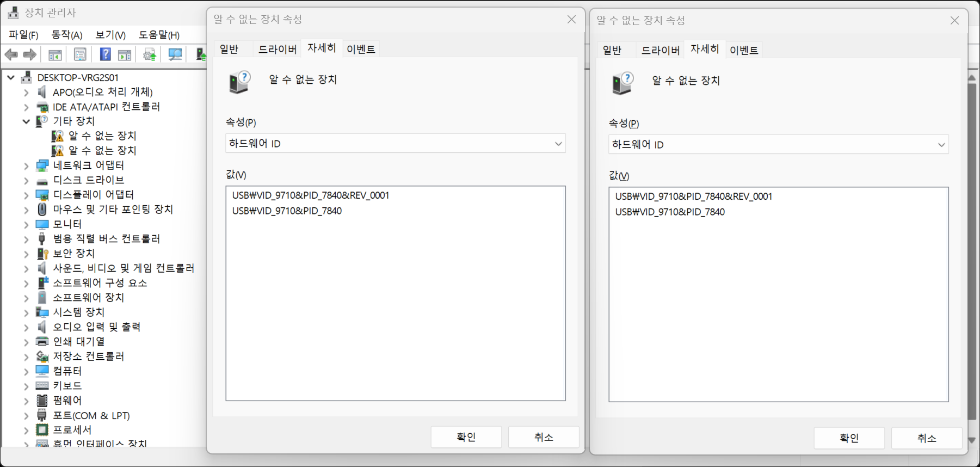Expand the 네트워크 어댑터 category
This screenshot has width=980, height=467.
(x=26, y=165)
